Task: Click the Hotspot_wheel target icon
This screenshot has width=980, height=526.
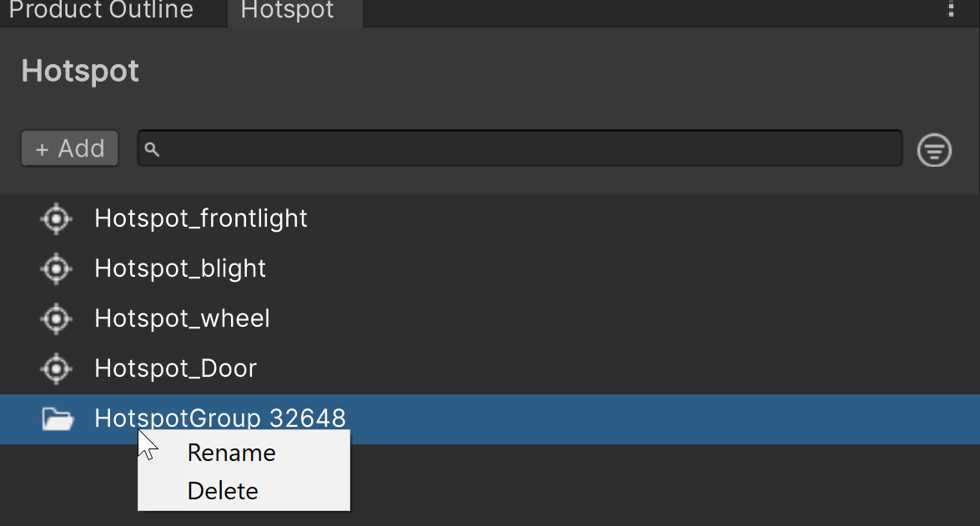Action: pos(56,318)
